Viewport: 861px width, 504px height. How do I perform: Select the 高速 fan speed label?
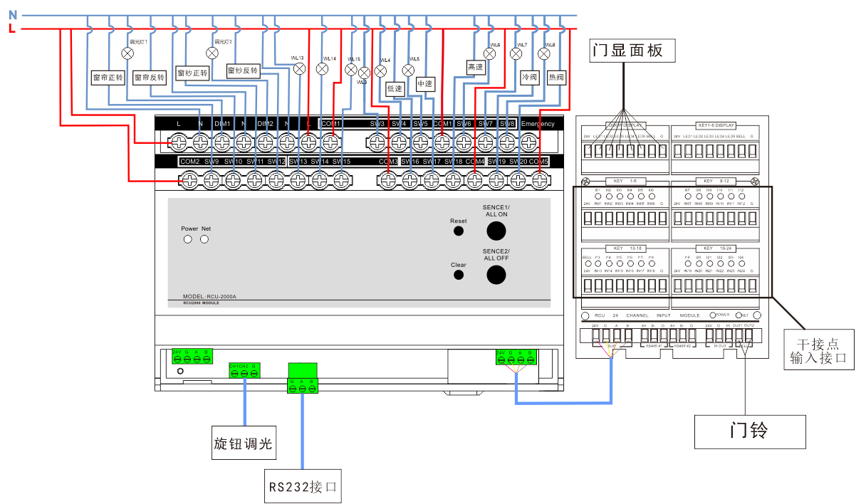[x=476, y=67]
